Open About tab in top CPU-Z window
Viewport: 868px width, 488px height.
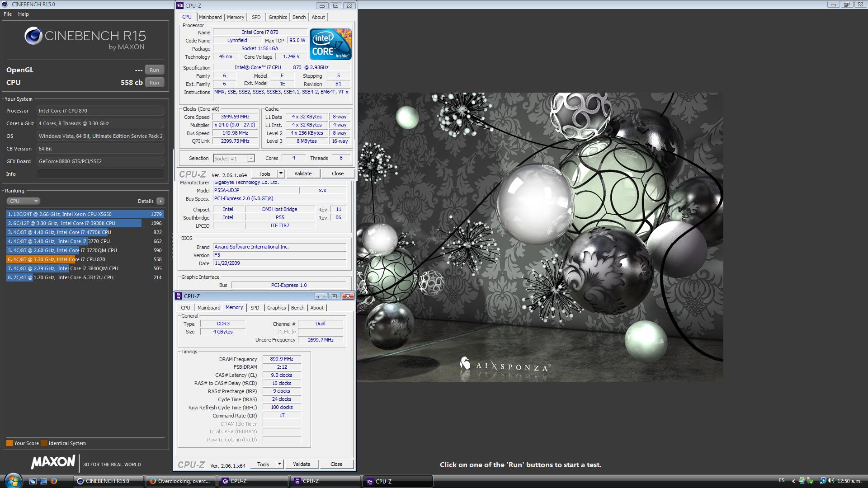click(318, 17)
